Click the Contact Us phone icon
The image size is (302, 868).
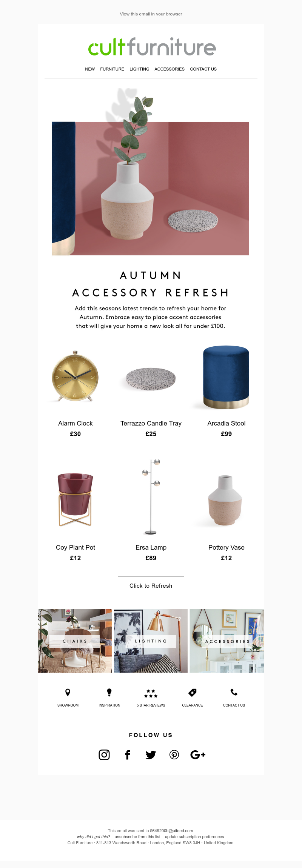(234, 692)
